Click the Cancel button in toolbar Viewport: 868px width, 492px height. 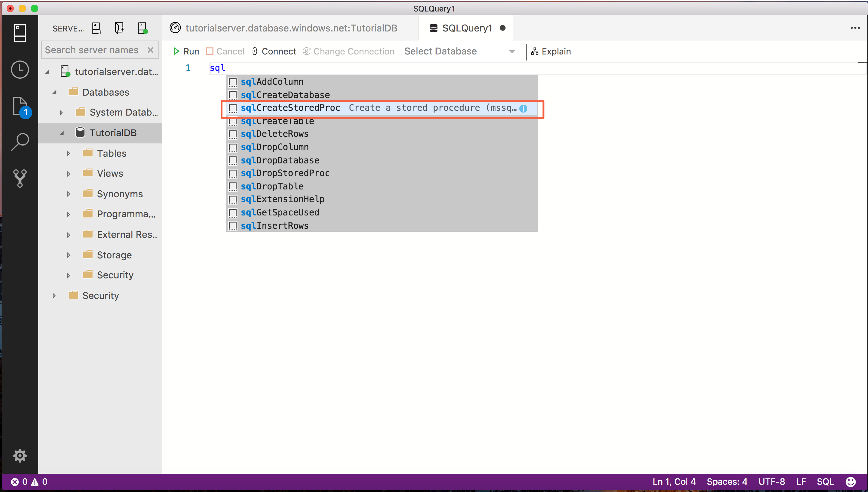coord(227,51)
